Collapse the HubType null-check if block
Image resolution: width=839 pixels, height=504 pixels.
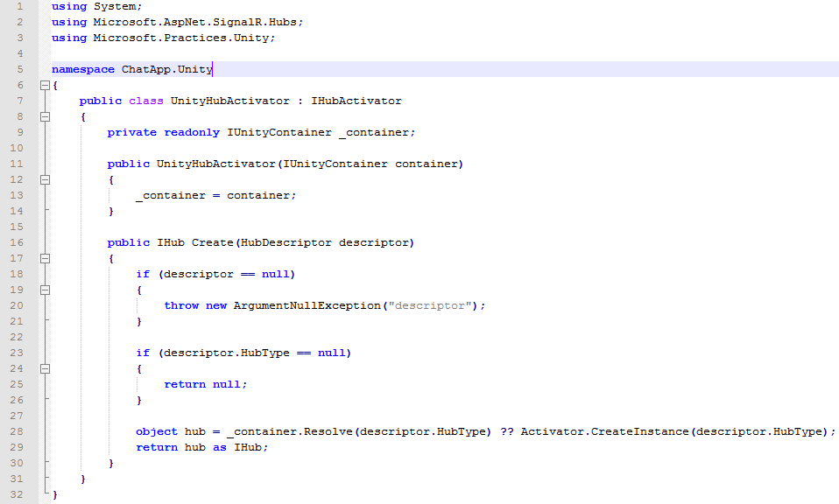coord(44,368)
